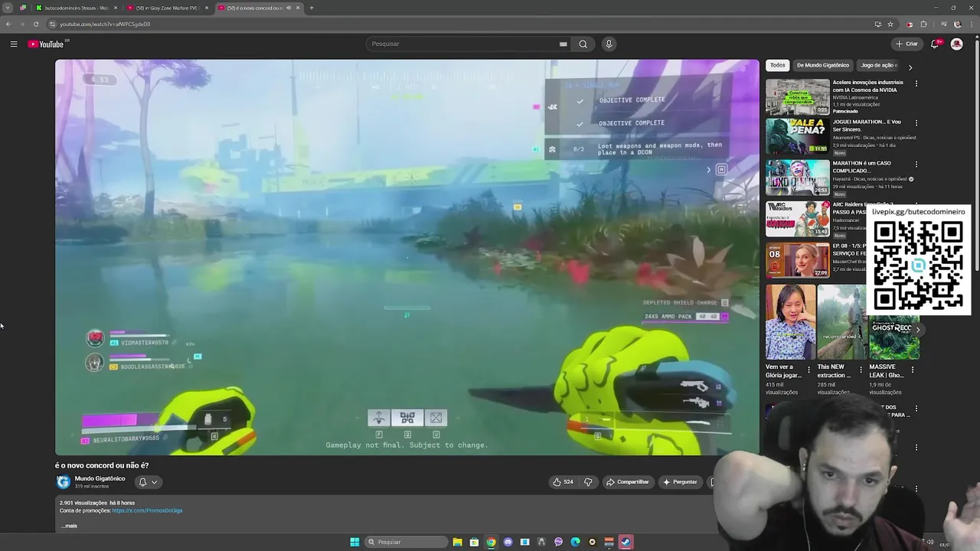Select the 'Jogo de ação' filter chip
Image resolution: width=980 pixels, height=551 pixels.
[x=878, y=65]
